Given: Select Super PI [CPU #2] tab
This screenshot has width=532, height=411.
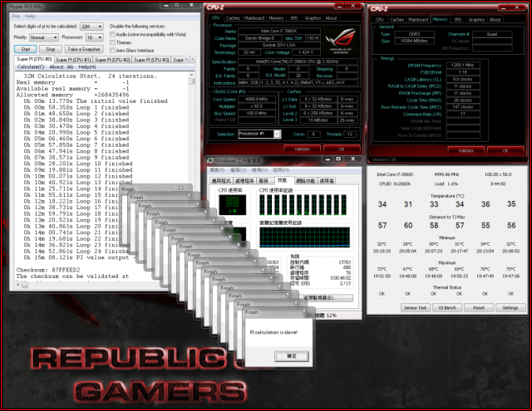Looking at the screenshot, I should (112, 60).
